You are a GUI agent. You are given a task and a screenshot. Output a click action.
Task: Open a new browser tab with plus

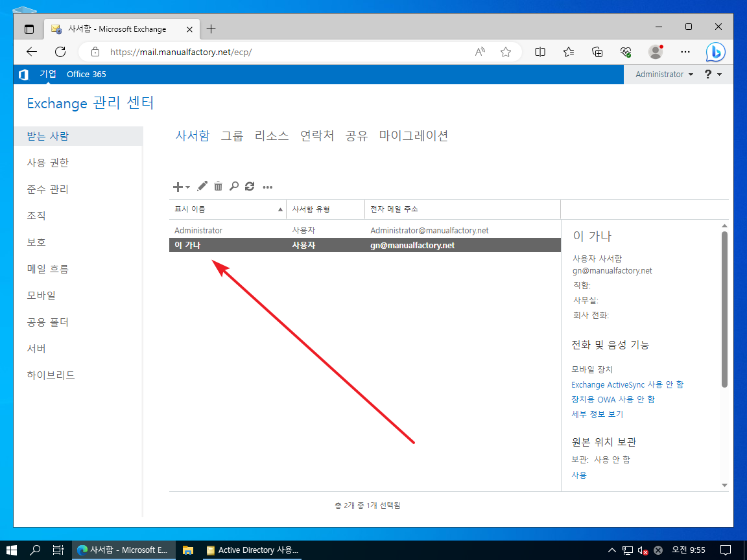click(x=211, y=29)
